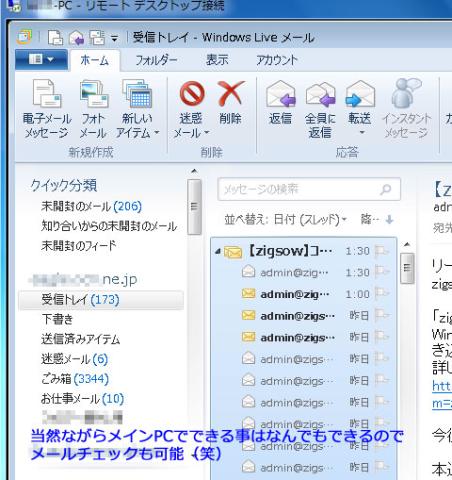Open the ごみ箱 (3344) folder
Image resolution: width=452 pixels, height=480 pixels.
click(75, 379)
